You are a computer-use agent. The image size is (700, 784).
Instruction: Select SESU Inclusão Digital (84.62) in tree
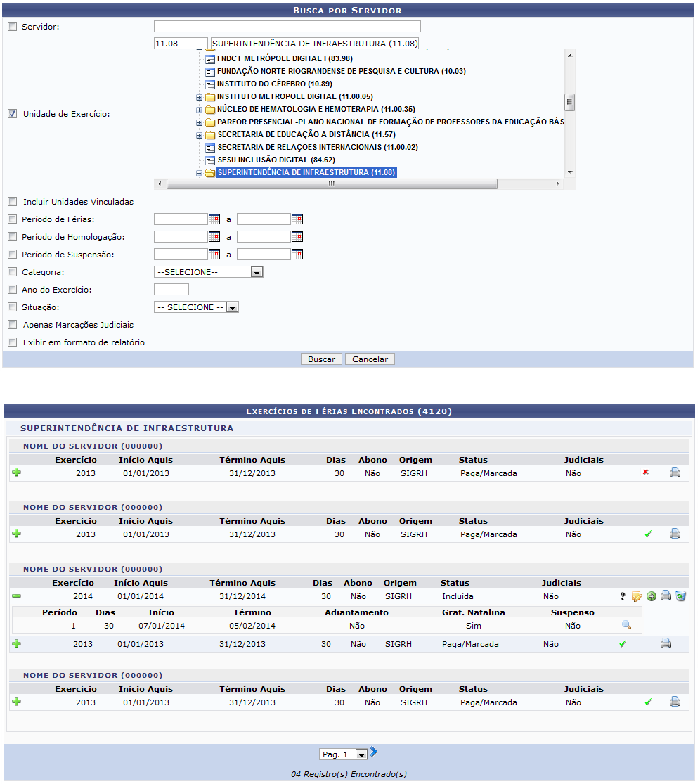coord(276,160)
